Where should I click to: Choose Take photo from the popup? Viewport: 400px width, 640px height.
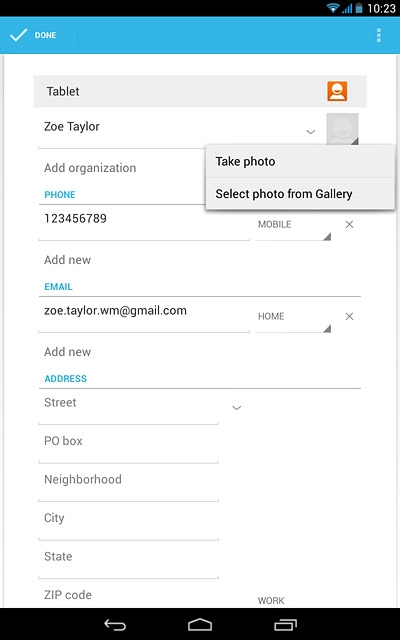(300, 161)
